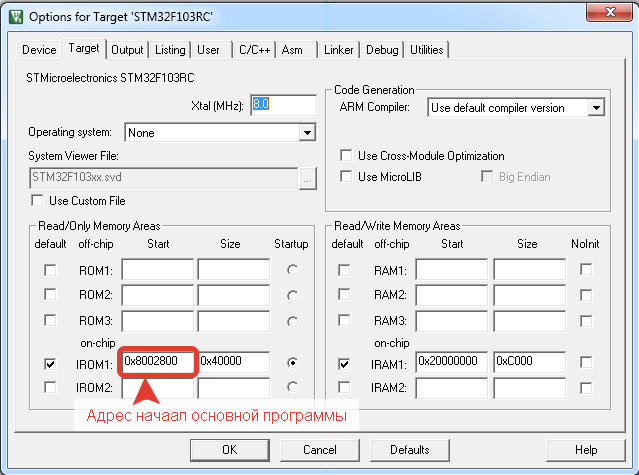
Task: Select the ROM3 Startup radio button
Action: 292,321
